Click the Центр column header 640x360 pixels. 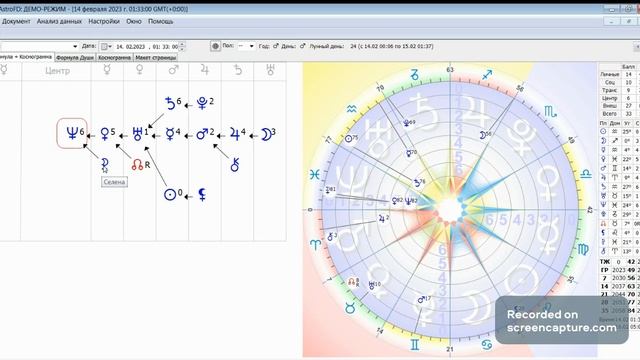coord(57,71)
